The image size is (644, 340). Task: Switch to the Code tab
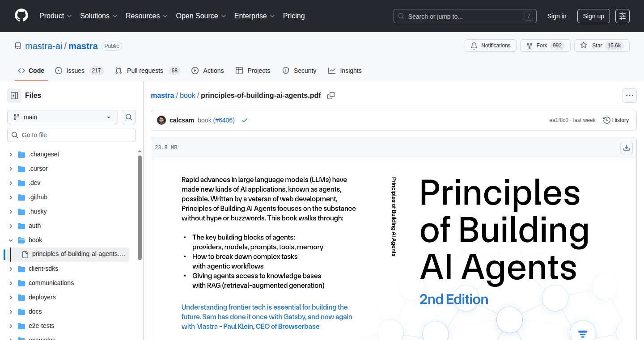coord(31,71)
